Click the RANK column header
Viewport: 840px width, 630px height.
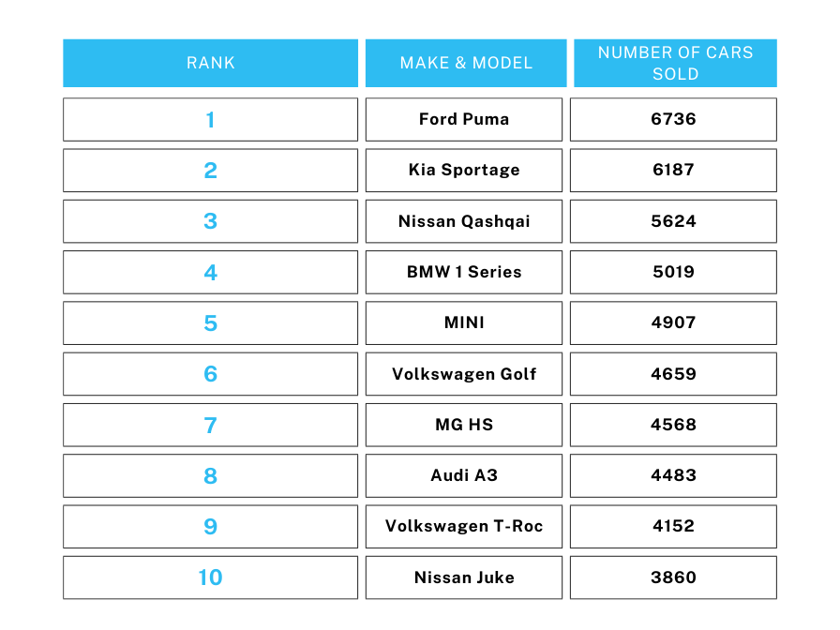(x=211, y=63)
